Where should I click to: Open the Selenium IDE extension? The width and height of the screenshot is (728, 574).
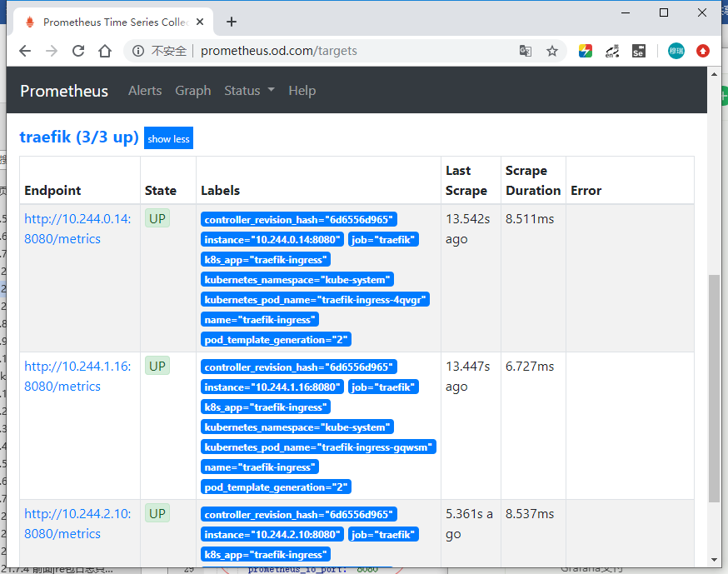[x=639, y=51]
